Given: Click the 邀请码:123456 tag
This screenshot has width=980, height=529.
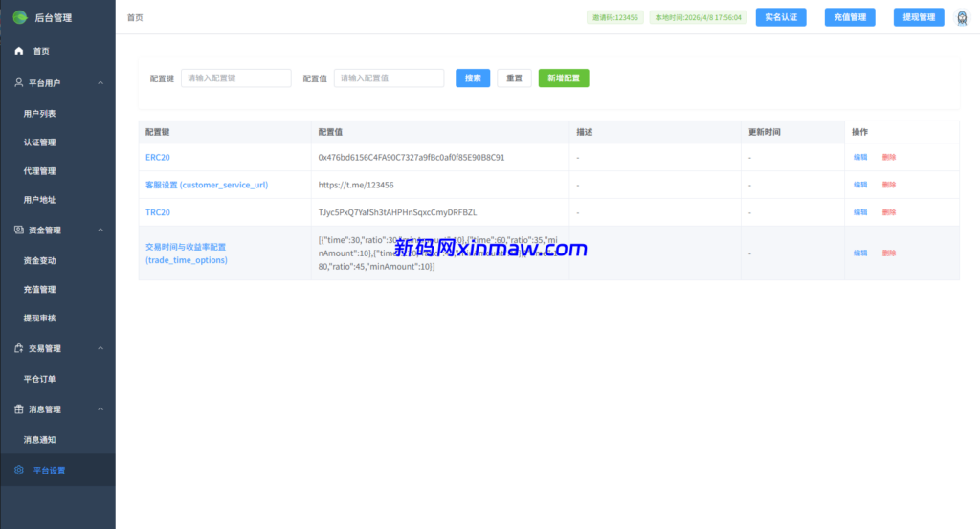Looking at the screenshot, I should (615, 17).
